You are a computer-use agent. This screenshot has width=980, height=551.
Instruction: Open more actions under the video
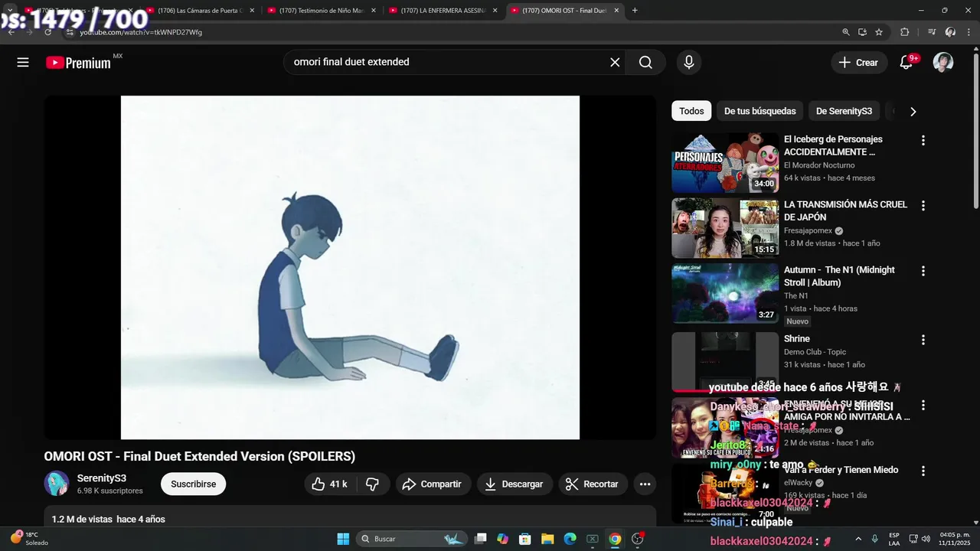645,484
